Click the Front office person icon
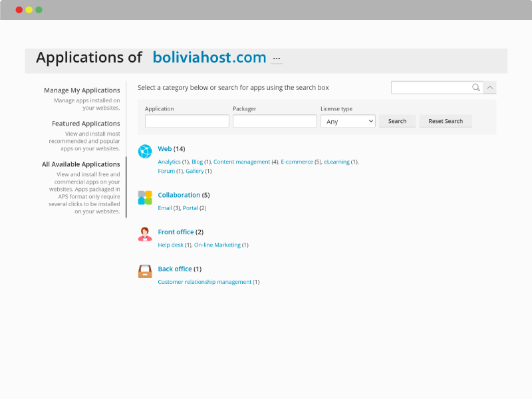Viewport: 532px width, 399px height. [x=145, y=235]
